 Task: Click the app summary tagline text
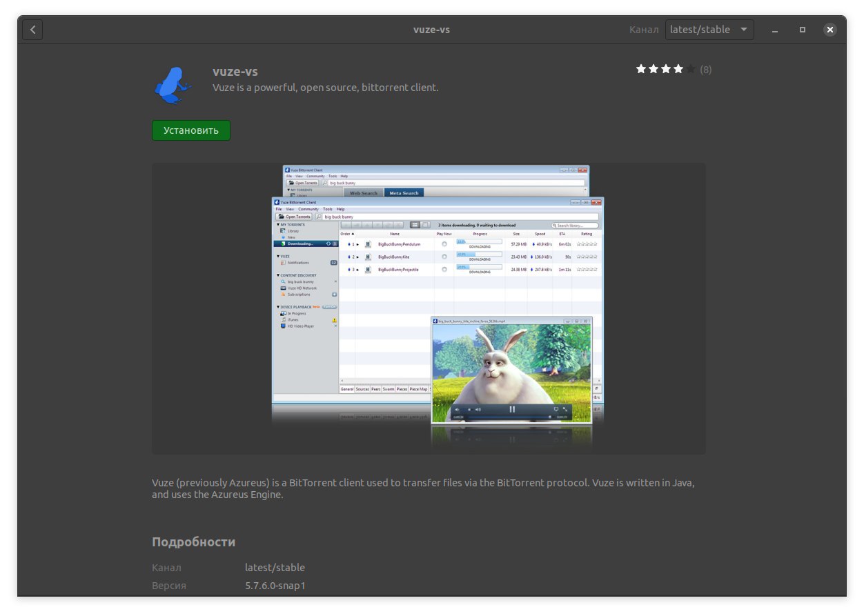tap(326, 88)
